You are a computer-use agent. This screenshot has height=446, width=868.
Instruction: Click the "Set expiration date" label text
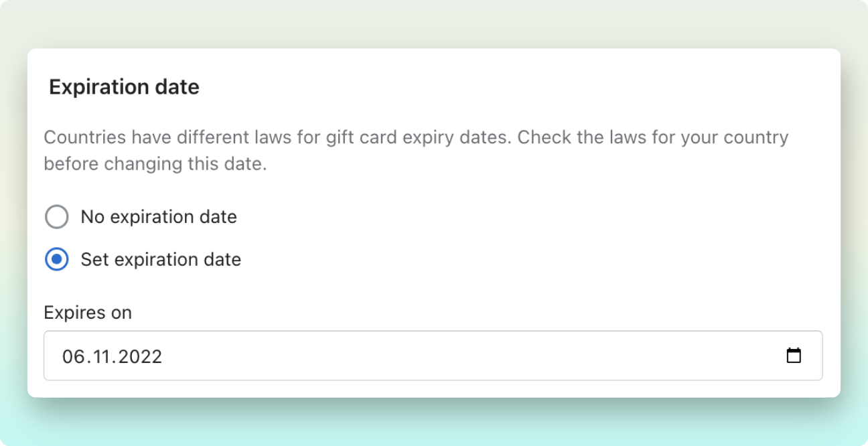[x=161, y=259]
